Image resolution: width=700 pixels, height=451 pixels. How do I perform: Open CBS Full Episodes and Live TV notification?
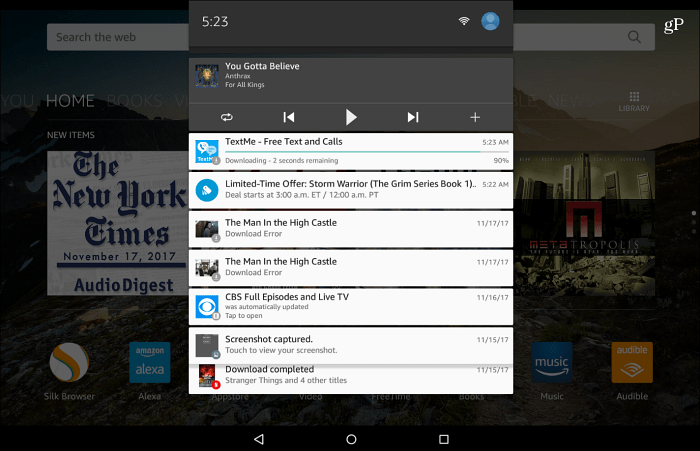tap(351, 307)
